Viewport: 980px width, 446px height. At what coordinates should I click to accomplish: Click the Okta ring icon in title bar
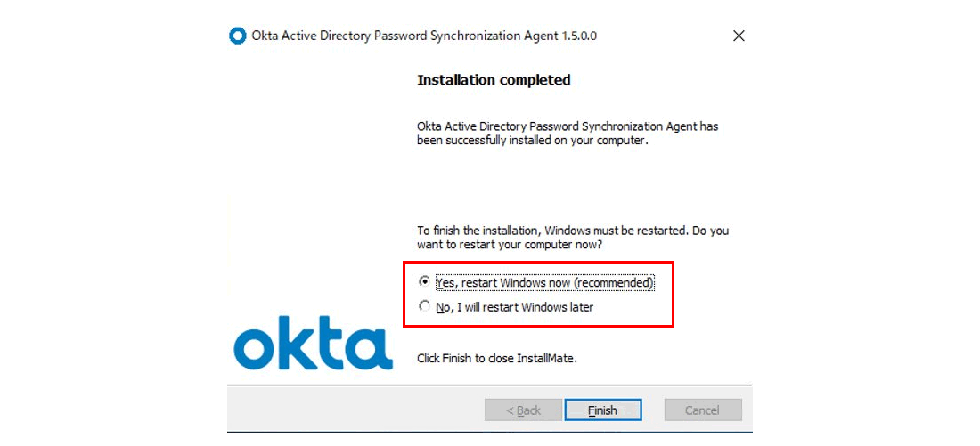[238, 36]
